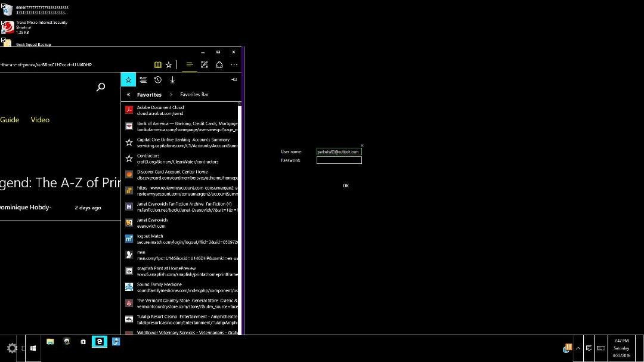Click OK in the login dialog
The width and height of the screenshot is (644, 362).
tap(346, 185)
